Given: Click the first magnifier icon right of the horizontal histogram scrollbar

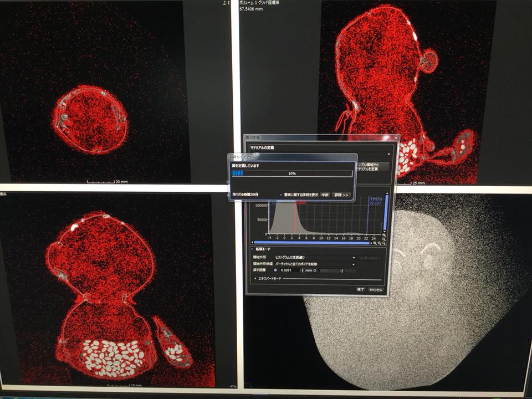Looking at the screenshot, I should [x=375, y=243].
